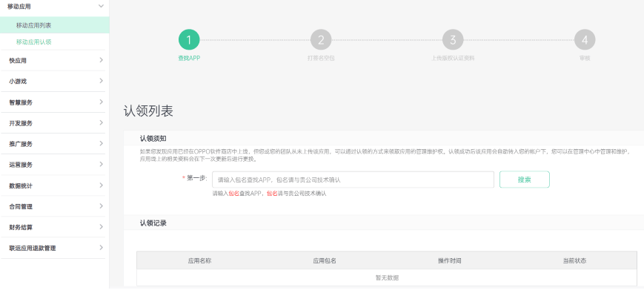The width and height of the screenshot is (644, 293).
Task: Open the 运营服务 sidebar menu label
Action: [21, 165]
